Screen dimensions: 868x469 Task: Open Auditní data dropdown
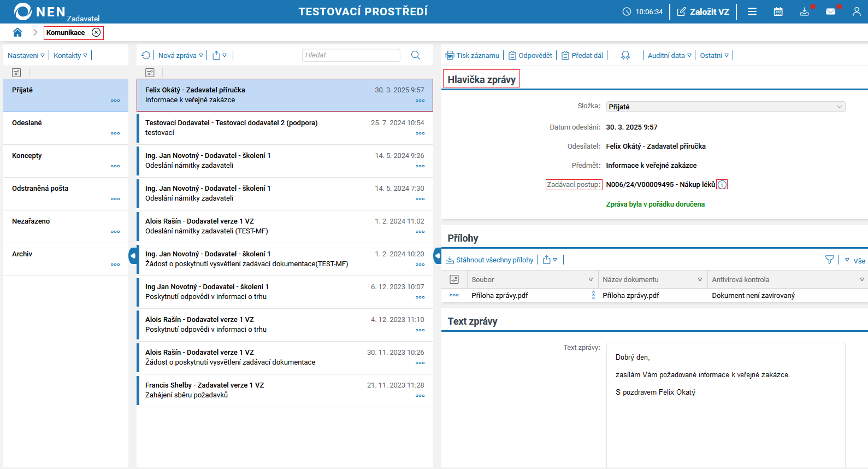(x=670, y=55)
